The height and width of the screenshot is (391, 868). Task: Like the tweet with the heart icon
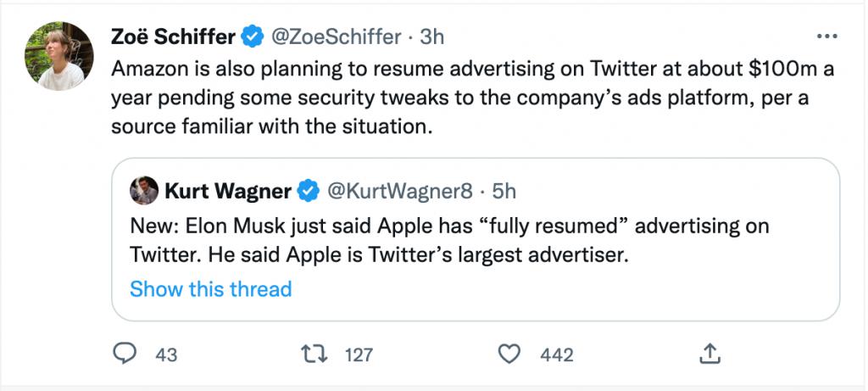coord(509,354)
